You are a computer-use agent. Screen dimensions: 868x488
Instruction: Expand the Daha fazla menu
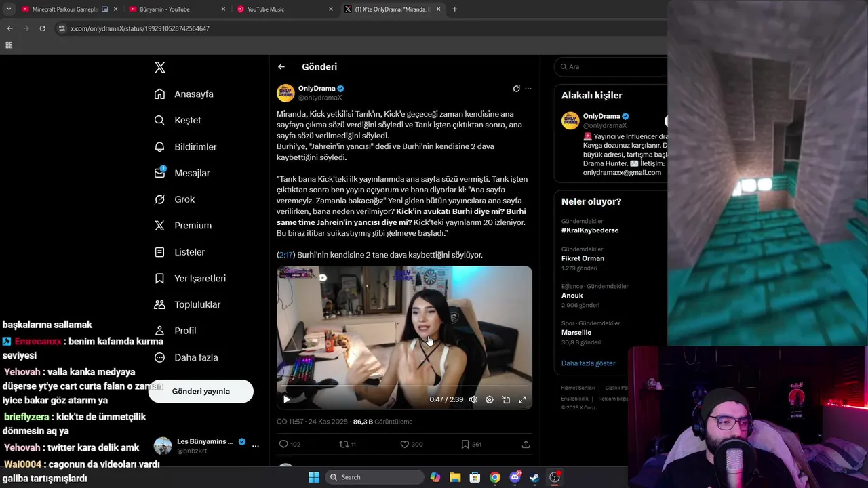click(186, 357)
